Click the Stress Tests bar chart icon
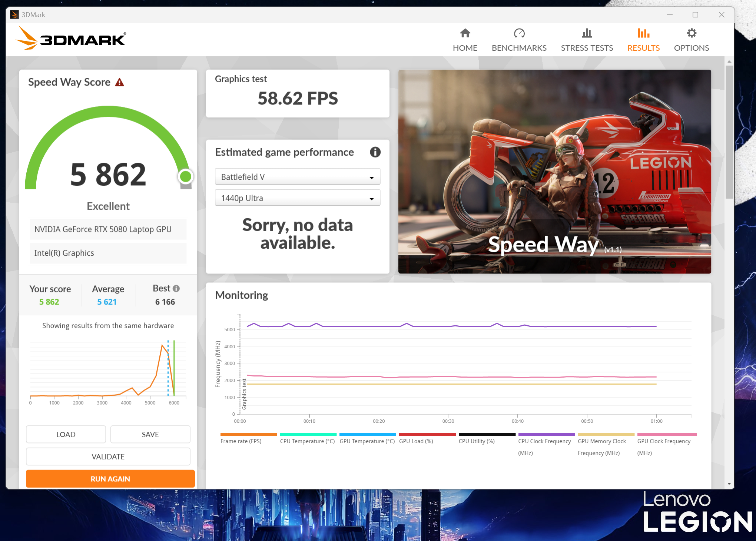 [587, 33]
